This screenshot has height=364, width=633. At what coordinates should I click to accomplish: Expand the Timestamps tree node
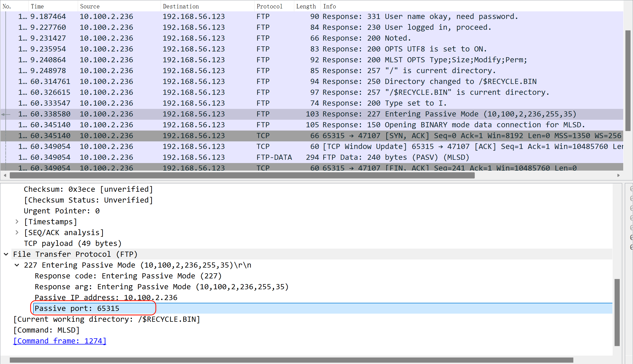17,222
